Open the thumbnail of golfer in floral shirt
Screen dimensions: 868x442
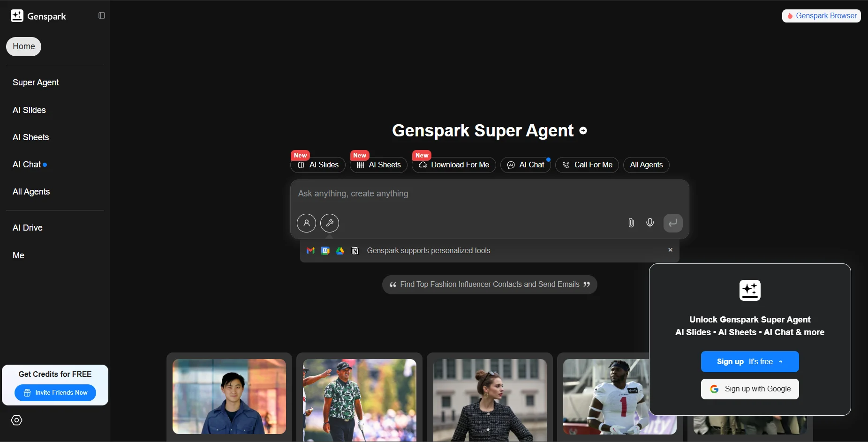[x=360, y=400]
